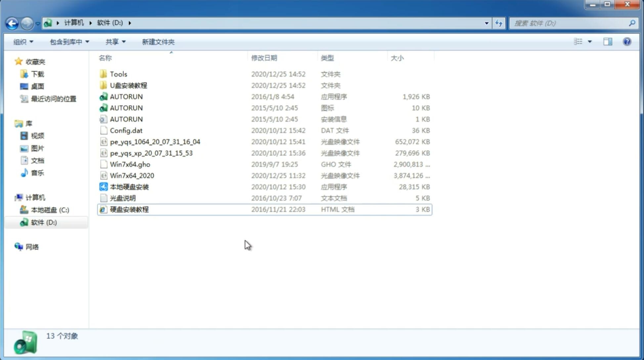Image resolution: width=644 pixels, height=360 pixels.
Task: Open the Tools folder
Action: 118,74
